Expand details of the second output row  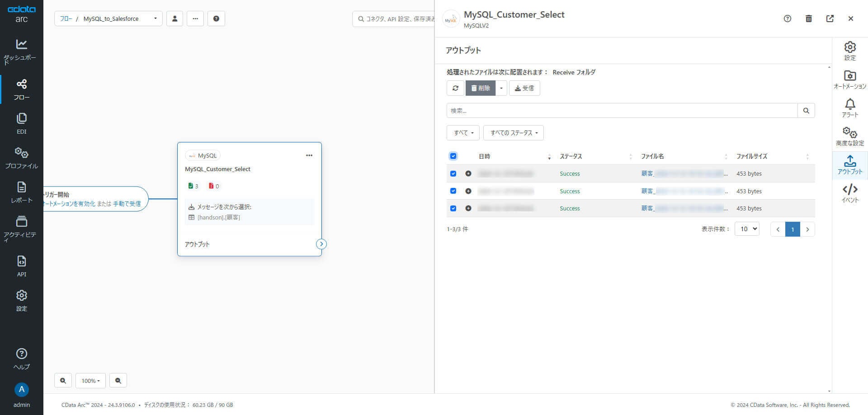[468, 191]
